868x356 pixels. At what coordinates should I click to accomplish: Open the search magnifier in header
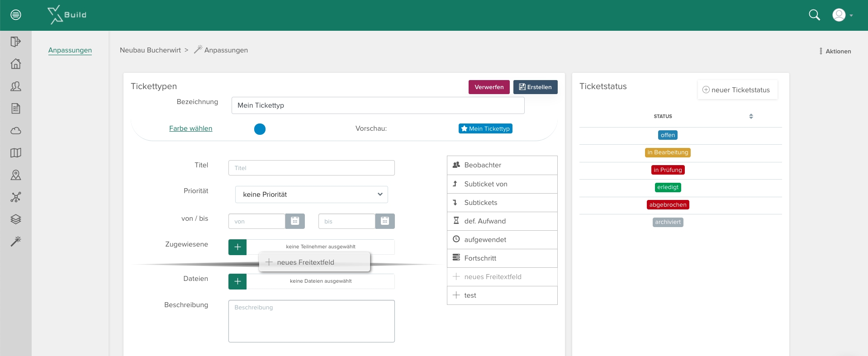coord(814,15)
